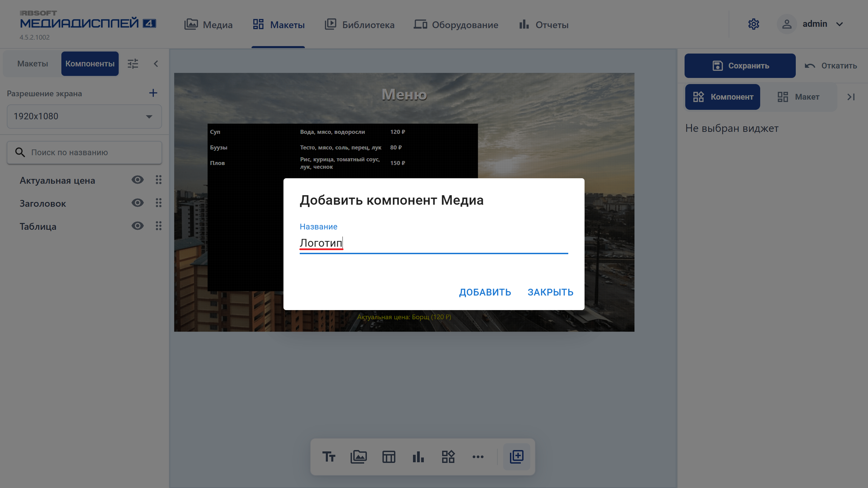Open the filter sliders icon beside Компоненты
Screen dimensions: 868x488
tap(133, 64)
